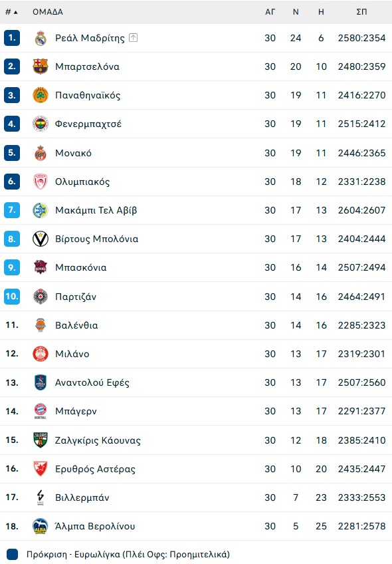Open the Παρτιζάν team page
This screenshot has width=392, height=564.
point(76,297)
